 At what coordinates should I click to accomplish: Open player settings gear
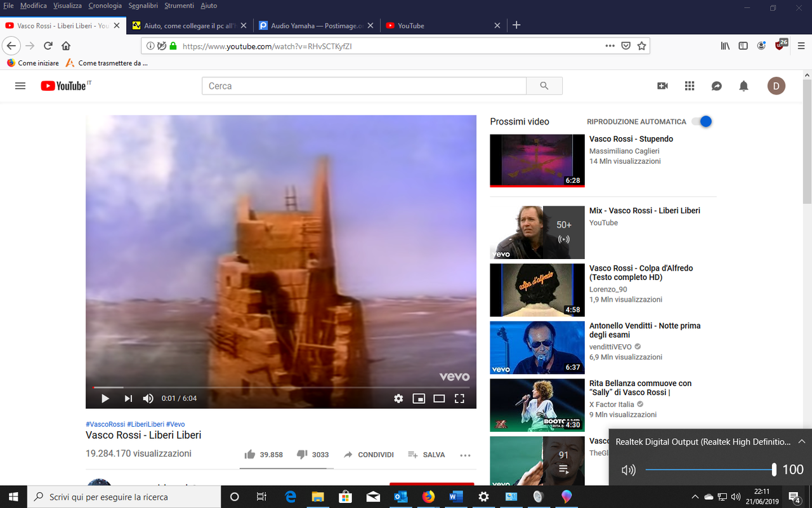pos(398,399)
